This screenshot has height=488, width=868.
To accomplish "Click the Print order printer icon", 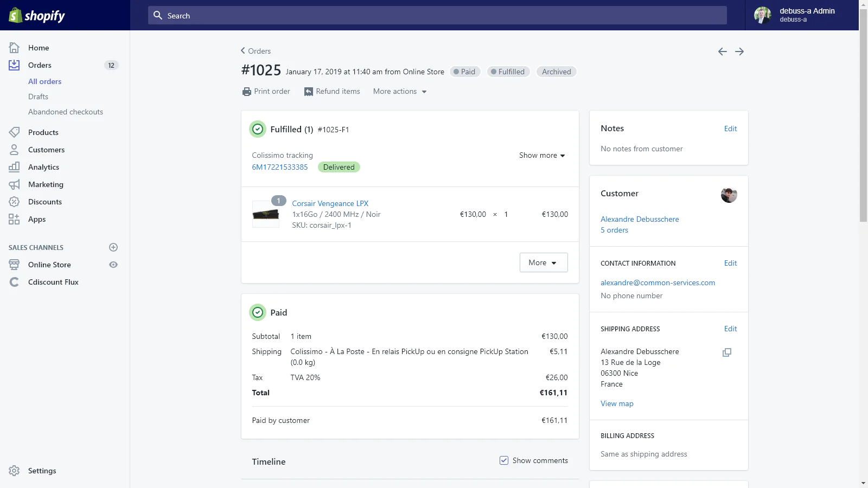I will [247, 92].
